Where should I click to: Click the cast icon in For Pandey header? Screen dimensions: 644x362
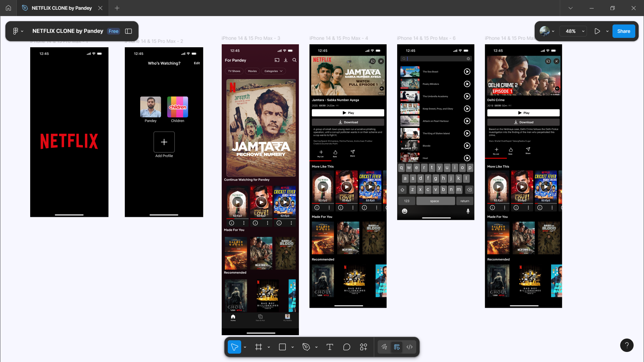coord(277,60)
